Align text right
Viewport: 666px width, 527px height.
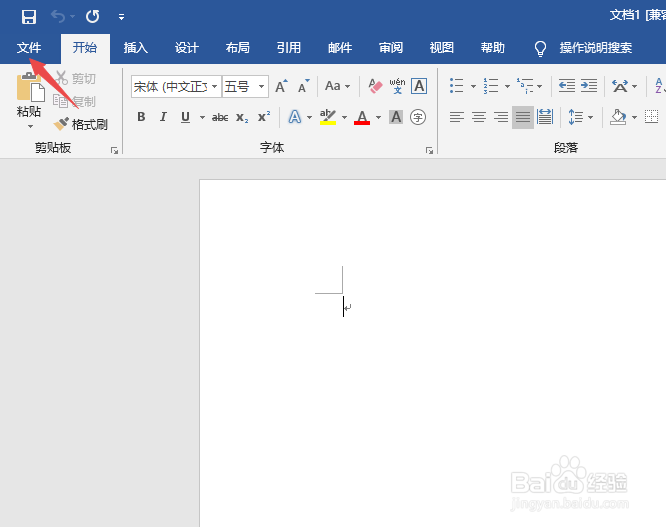501,117
